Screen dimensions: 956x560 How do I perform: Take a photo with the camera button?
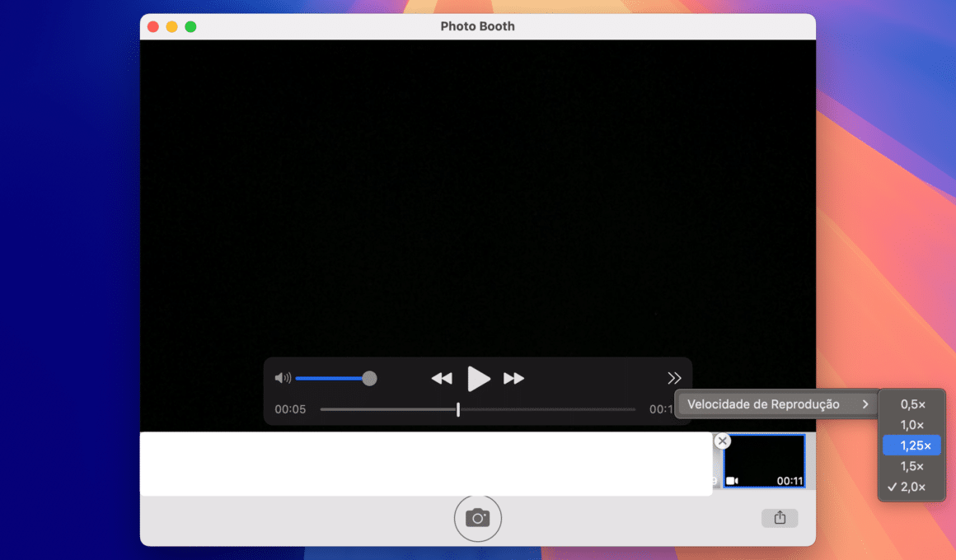(477, 518)
